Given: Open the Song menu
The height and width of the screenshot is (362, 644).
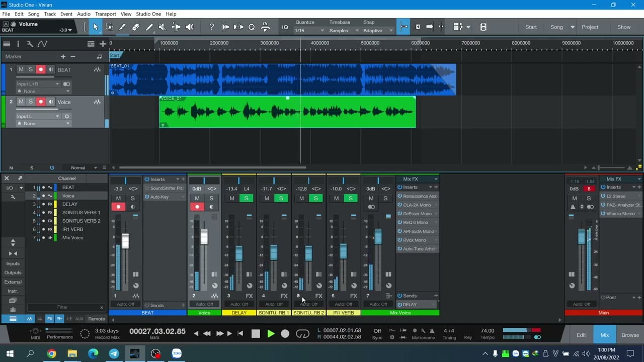Looking at the screenshot, I should pos(34,14).
